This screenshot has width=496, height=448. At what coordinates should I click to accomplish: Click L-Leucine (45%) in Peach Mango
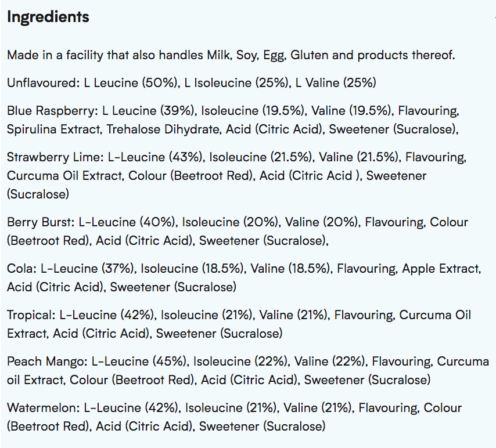click(x=138, y=361)
